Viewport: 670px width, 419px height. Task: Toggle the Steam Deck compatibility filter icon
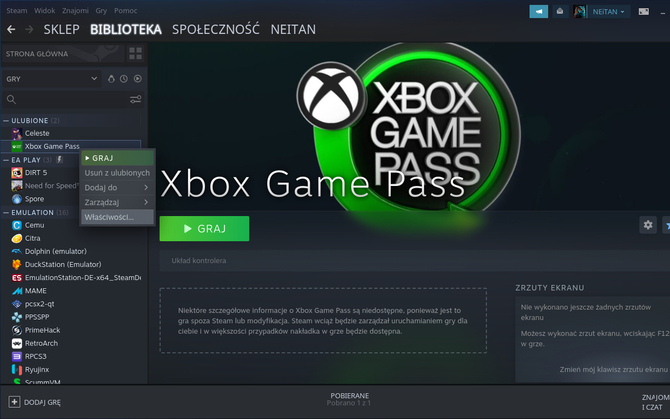pyautogui.click(x=111, y=79)
